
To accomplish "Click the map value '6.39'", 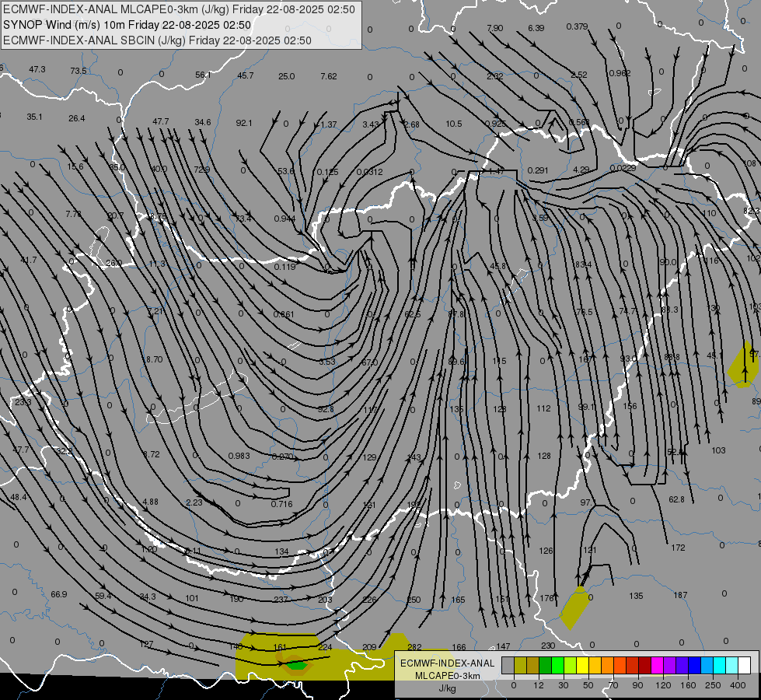I will (x=536, y=28).
